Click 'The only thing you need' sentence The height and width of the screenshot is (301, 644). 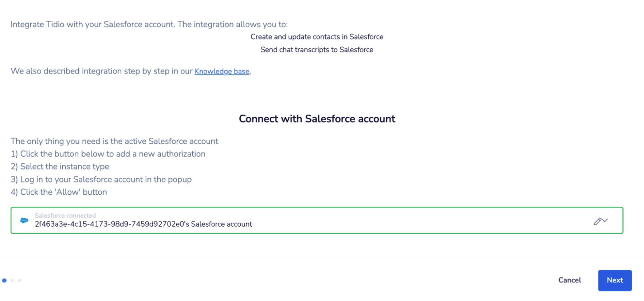[x=114, y=141]
